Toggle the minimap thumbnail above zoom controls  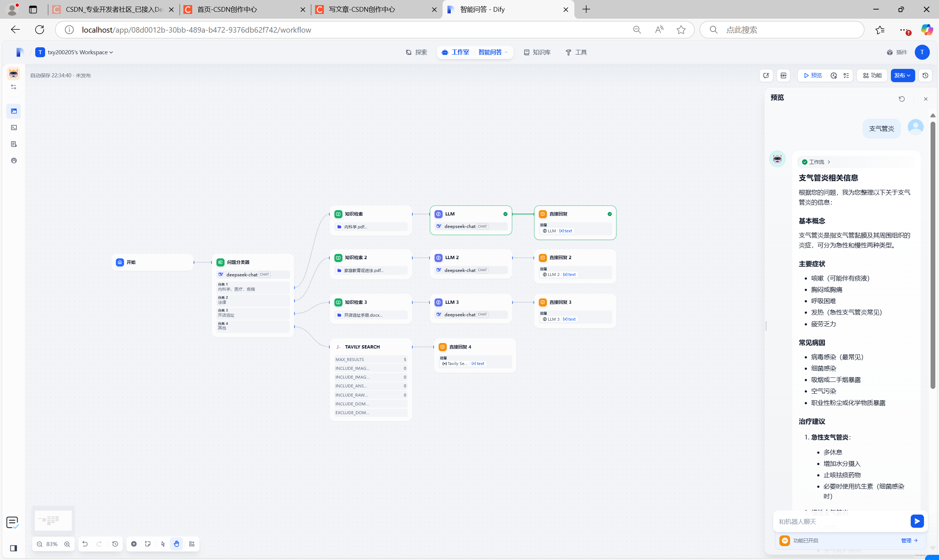pos(53,520)
